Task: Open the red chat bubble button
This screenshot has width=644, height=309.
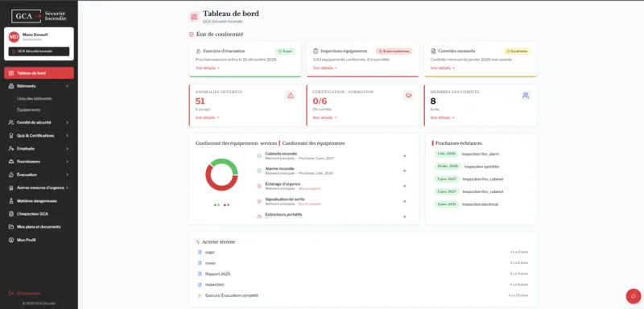Action: 634,296
